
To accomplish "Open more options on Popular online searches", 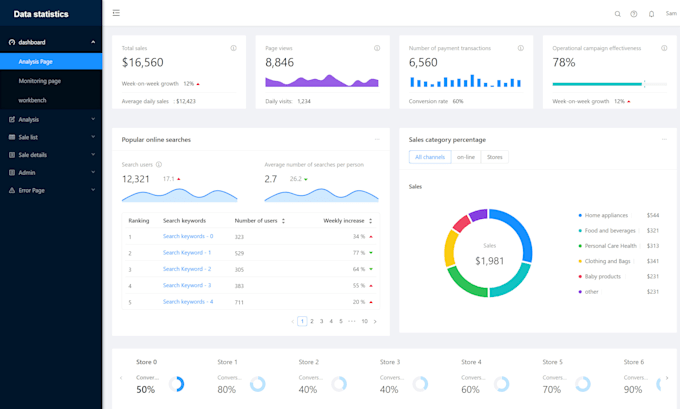I will (377, 139).
